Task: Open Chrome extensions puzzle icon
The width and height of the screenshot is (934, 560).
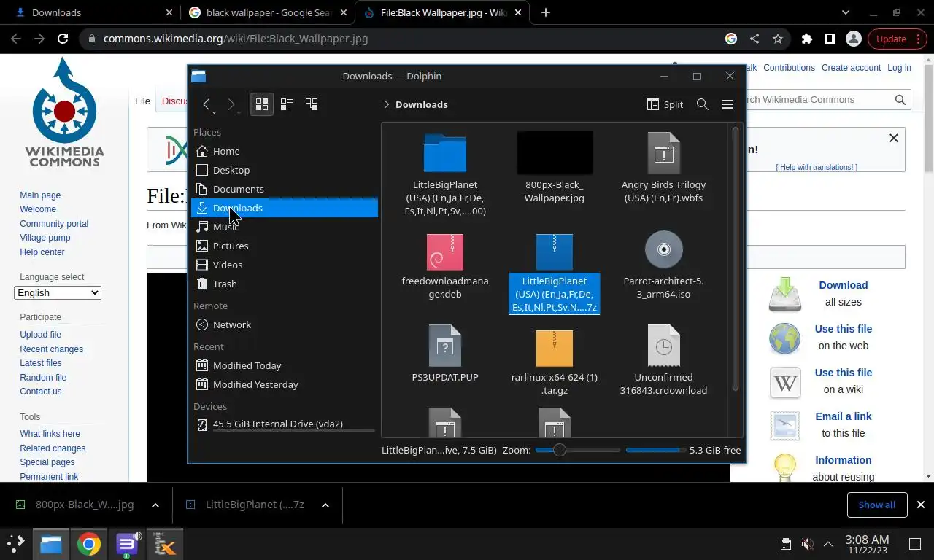Action: coord(806,39)
